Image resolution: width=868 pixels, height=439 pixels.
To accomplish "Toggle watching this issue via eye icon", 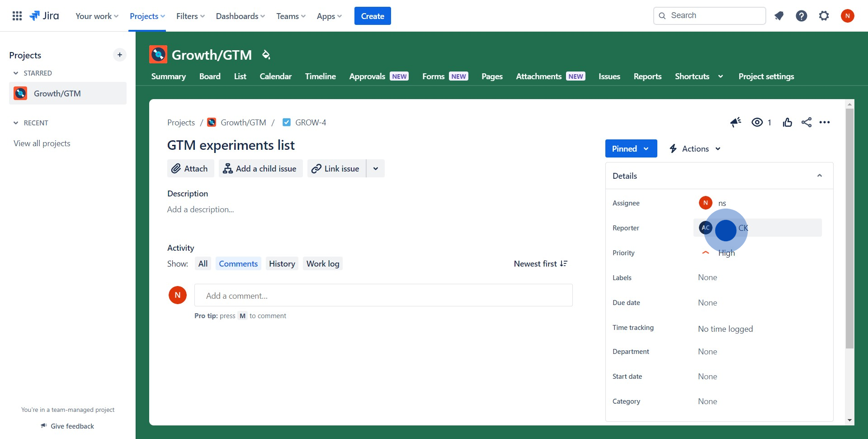I will click(x=757, y=122).
